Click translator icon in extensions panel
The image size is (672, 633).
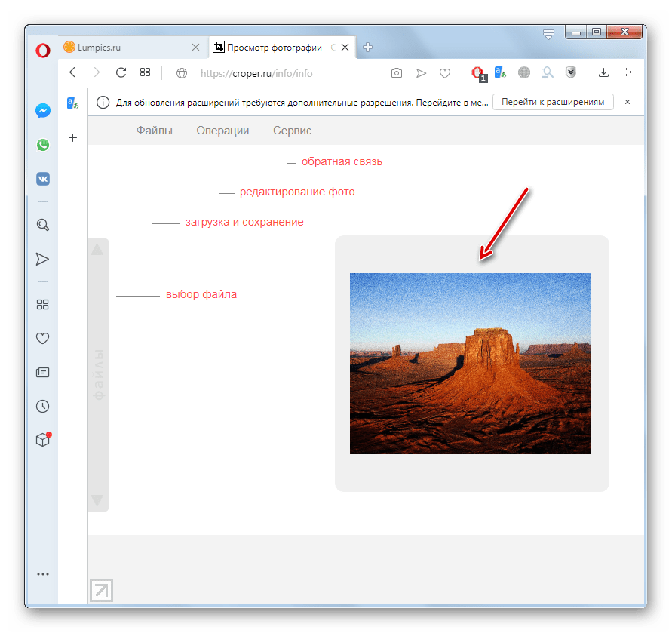pyautogui.click(x=73, y=103)
